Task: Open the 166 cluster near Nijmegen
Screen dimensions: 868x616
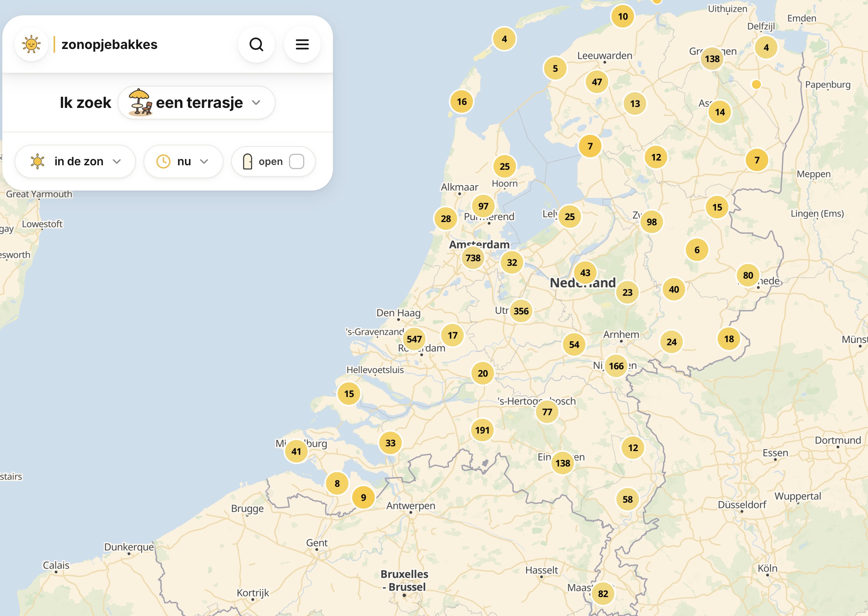Action: pyautogui.click(x=616, y=366)
